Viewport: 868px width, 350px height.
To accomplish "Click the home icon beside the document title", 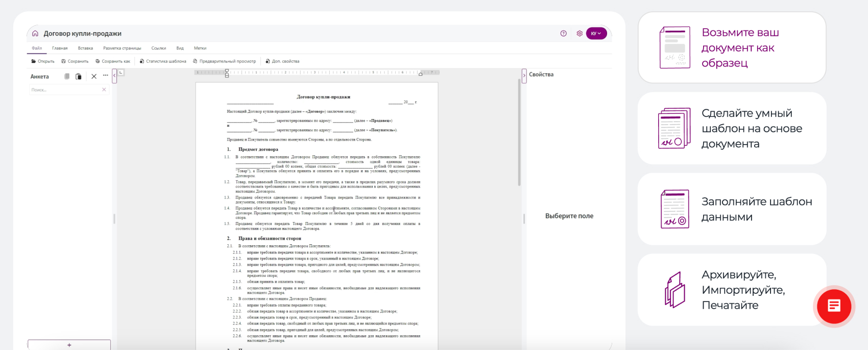I will [35, 33].
